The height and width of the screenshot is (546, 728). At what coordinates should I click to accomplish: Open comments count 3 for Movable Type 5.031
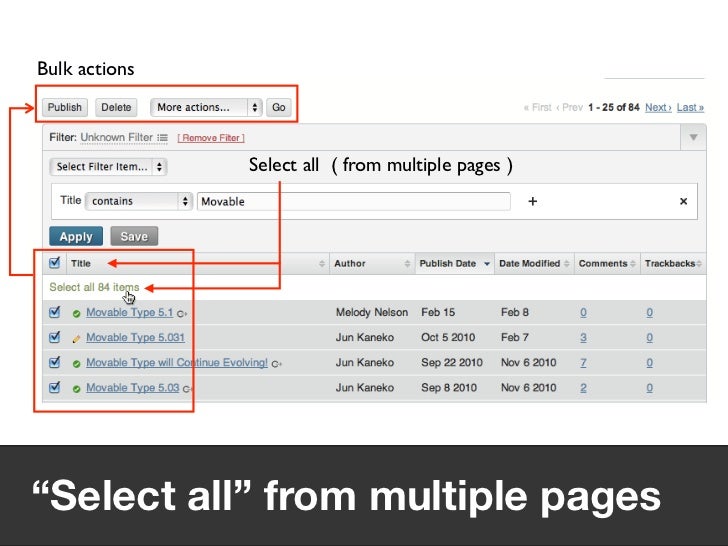583,338
